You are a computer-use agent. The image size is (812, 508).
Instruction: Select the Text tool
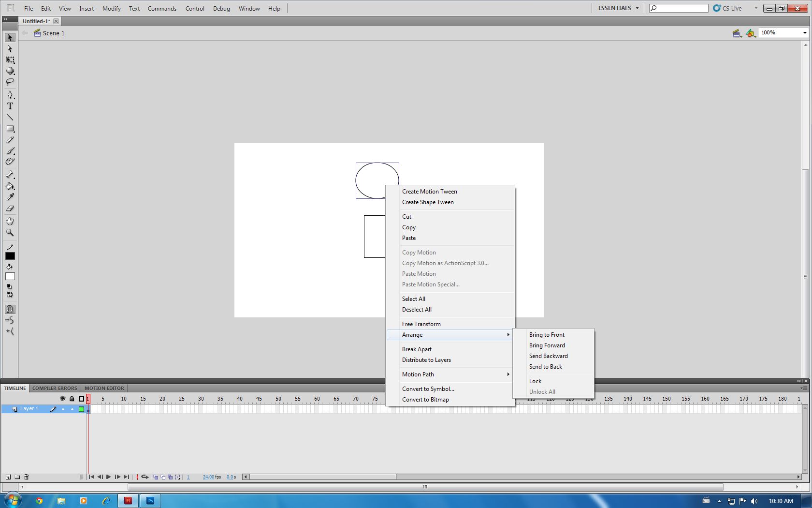10,105
